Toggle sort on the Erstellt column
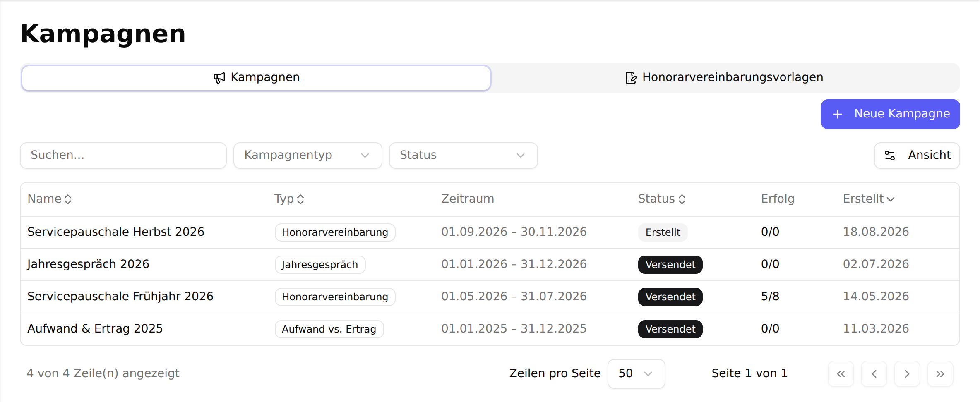Image resolution: width=980 pixels, height=402 pixels. [869, 199]
